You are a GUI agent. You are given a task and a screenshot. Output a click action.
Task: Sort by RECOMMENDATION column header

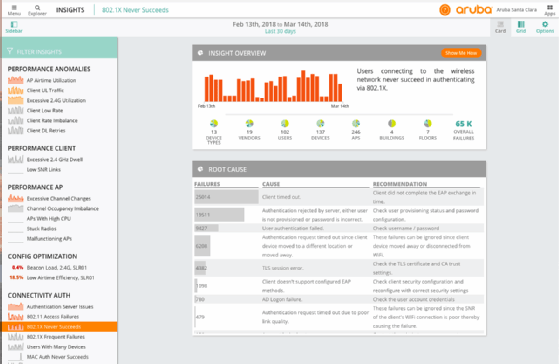pos(400,184)
